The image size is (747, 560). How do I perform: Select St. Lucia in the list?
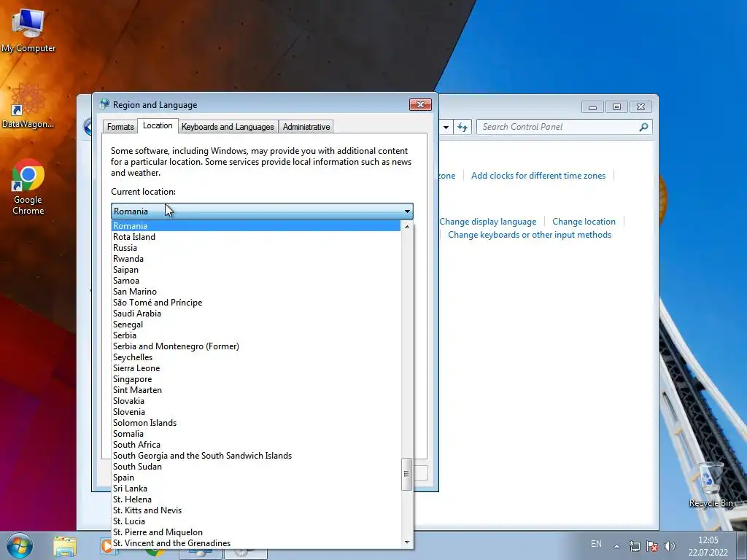point(256,521)
